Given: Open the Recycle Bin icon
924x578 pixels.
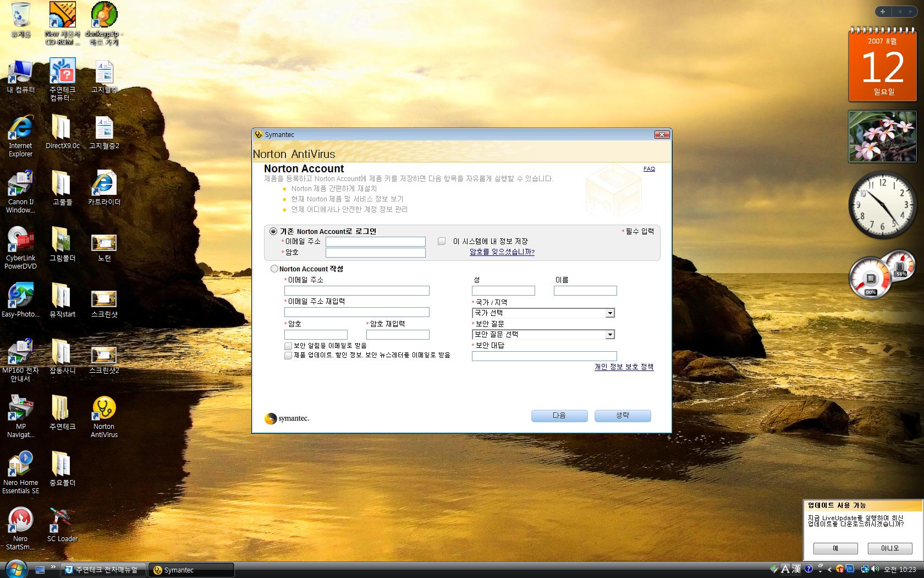Looking at the screenshot, I should coord(20,15).
